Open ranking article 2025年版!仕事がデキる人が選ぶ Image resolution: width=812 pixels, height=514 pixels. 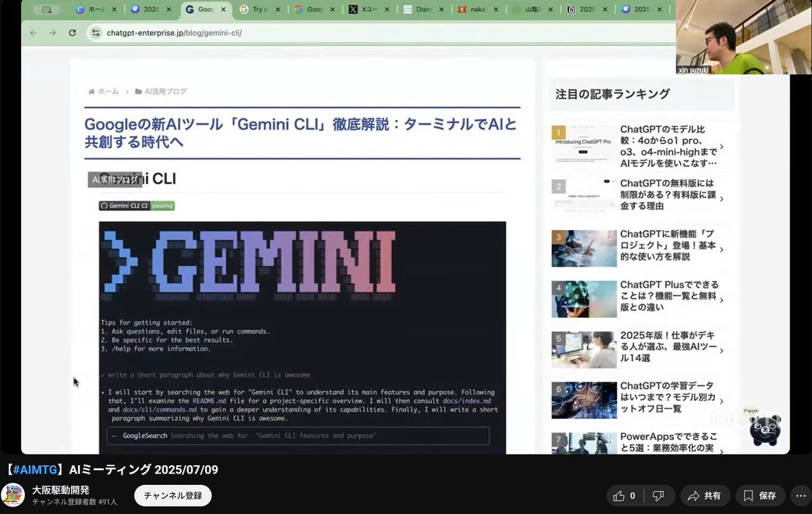tap(668, 346)
